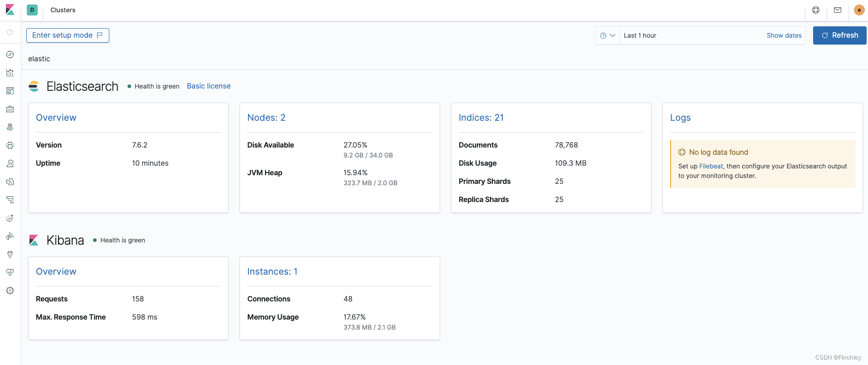Click the Requests value 158
The height and width of the screenshot is (365, 868).
(138, 299)
